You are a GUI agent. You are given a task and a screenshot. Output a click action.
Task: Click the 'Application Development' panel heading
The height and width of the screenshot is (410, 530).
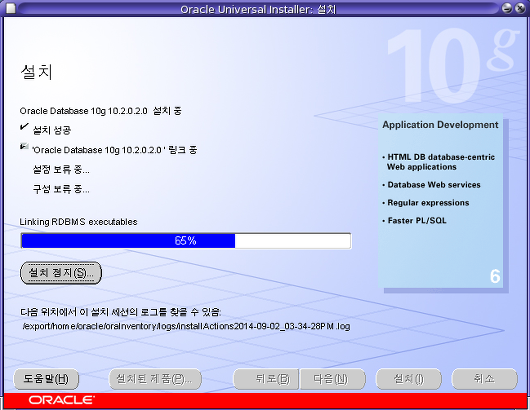click(440, 125)
